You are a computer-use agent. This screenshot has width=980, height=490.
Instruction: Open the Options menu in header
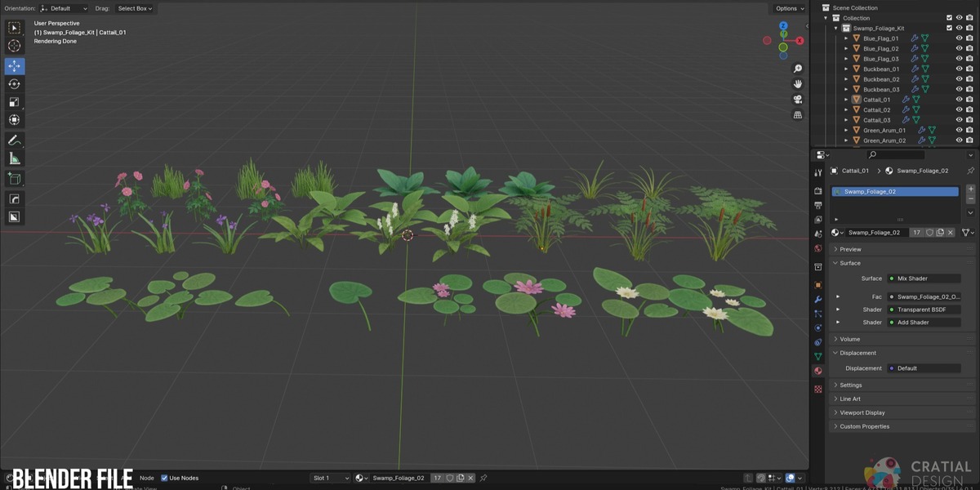pyautogui.click(x=790, y=8)
